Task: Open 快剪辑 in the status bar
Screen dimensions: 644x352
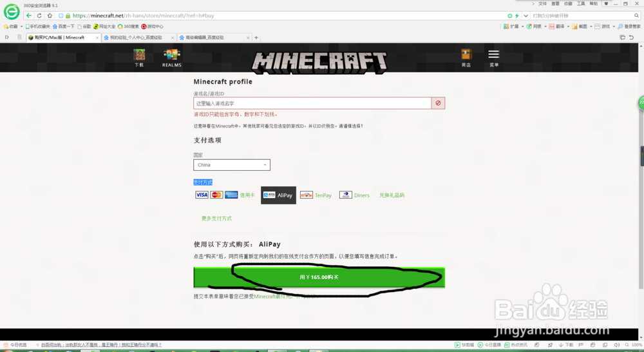Action: [x=464, y=345]
